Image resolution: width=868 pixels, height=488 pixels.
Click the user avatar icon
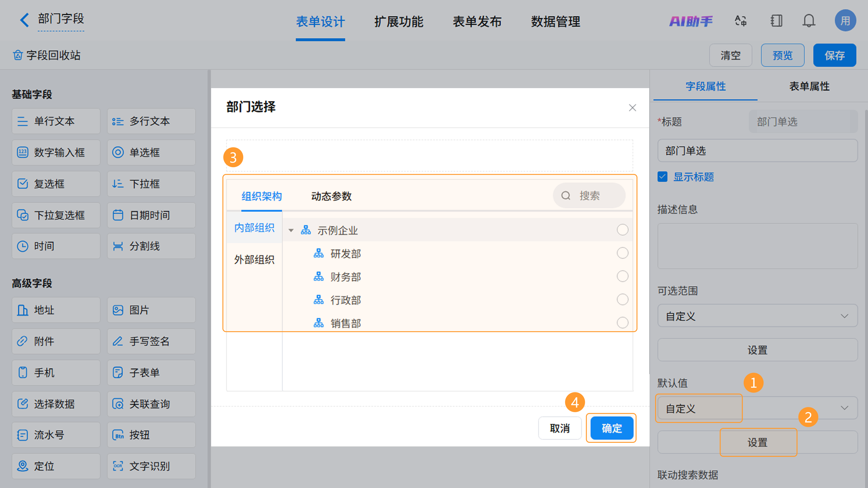pyautogui.click(x=845, y=21)
